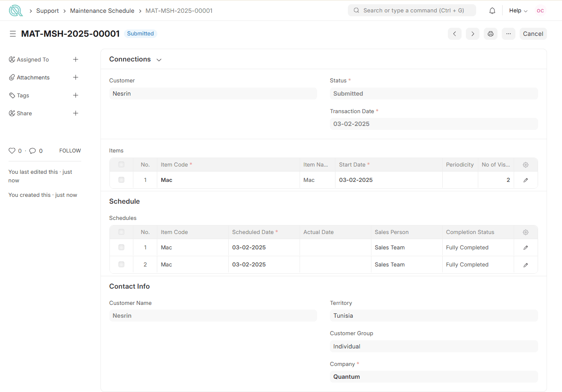Click the Customer Group field Individual
This screenshot has width=562, height=392.
point(434,346)
